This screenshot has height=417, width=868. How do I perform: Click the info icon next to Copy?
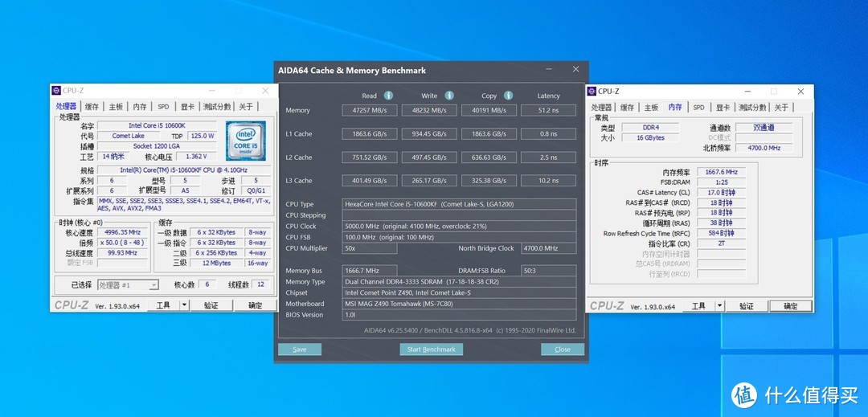point(508,96)
